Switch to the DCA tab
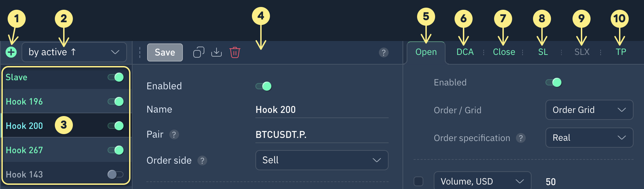The width and height of the screenshot is (644, 189). pyautogui.click(x=465, y=52)
